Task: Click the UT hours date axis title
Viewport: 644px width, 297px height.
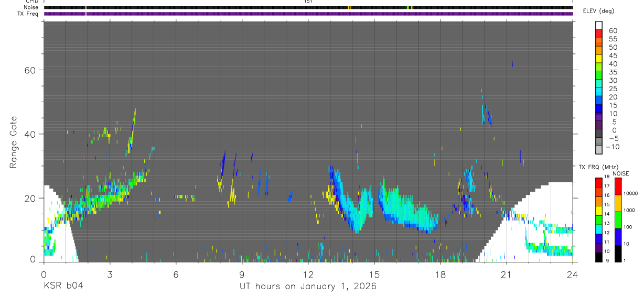Action: [x=308, y=287]
